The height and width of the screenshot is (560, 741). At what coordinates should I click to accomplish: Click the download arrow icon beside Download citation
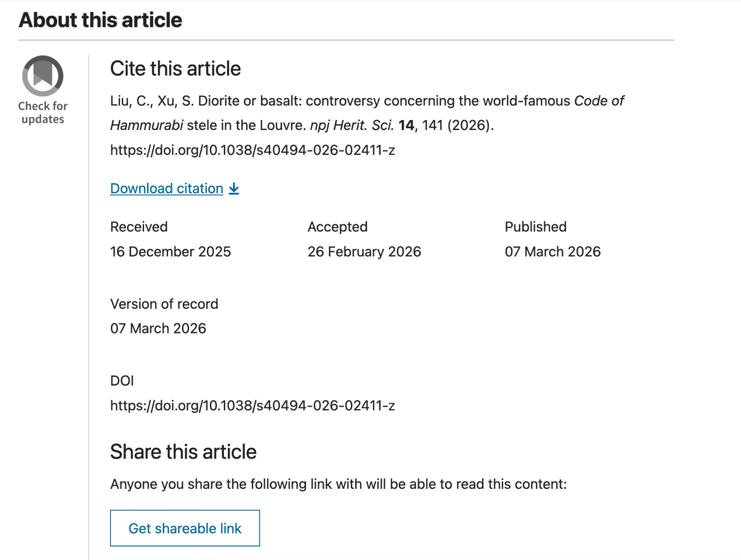point(234,188)
